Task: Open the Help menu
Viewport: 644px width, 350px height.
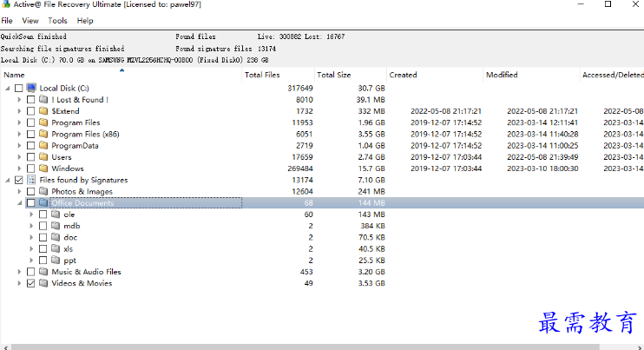Action: [85, 21]
